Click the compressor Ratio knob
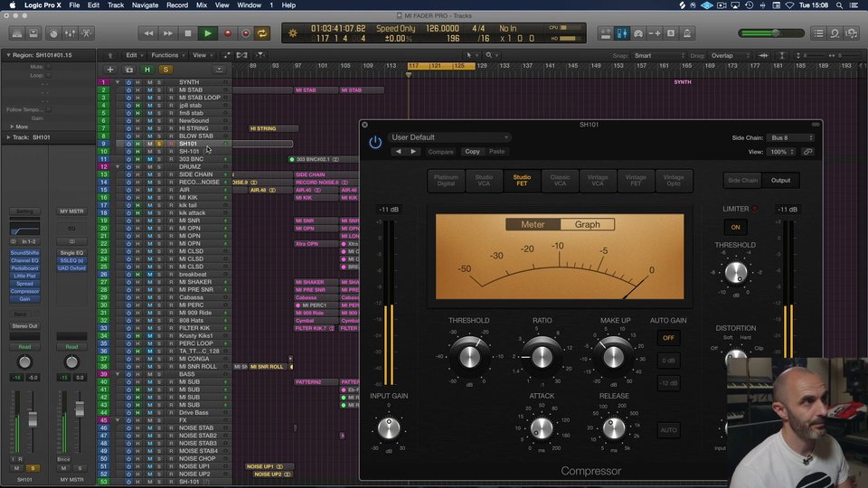This screenshot has height=488, width=868. point(542,357)
